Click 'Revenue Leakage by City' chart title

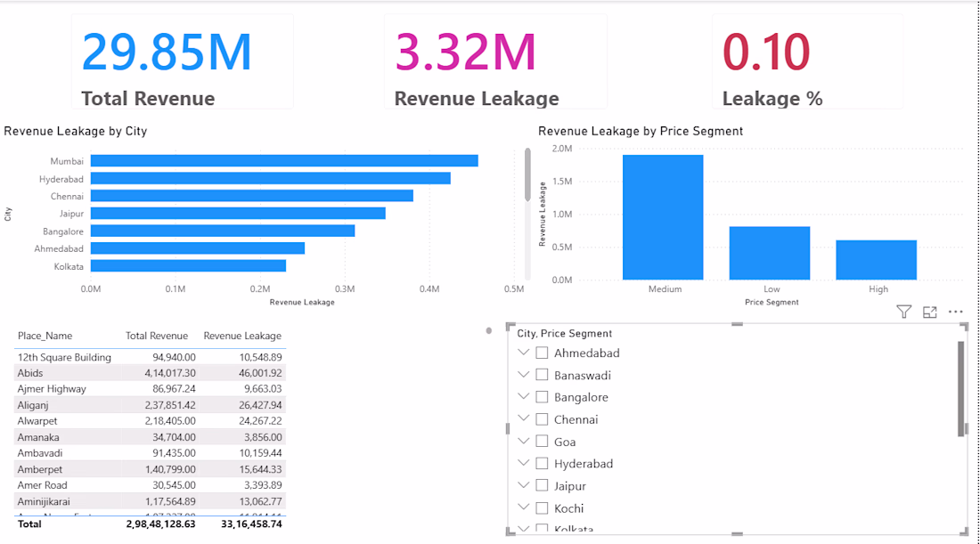tap(76, 131)
